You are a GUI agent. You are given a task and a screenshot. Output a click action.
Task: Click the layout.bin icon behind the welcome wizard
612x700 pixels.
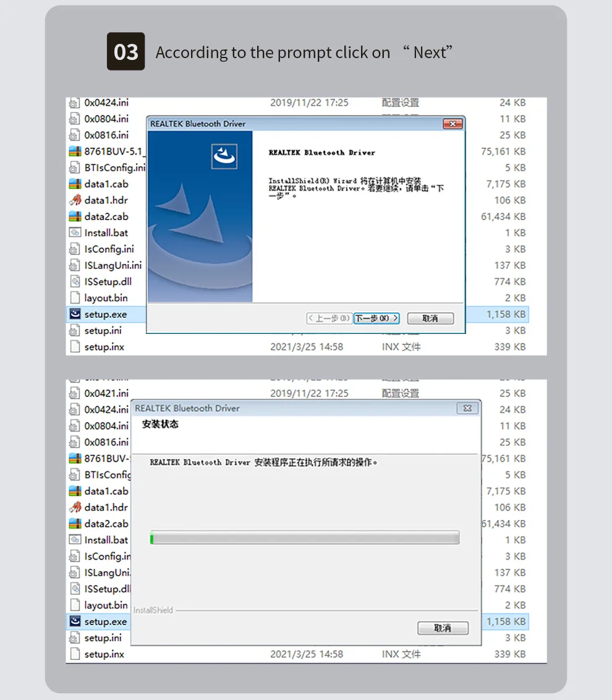[75, 298]
